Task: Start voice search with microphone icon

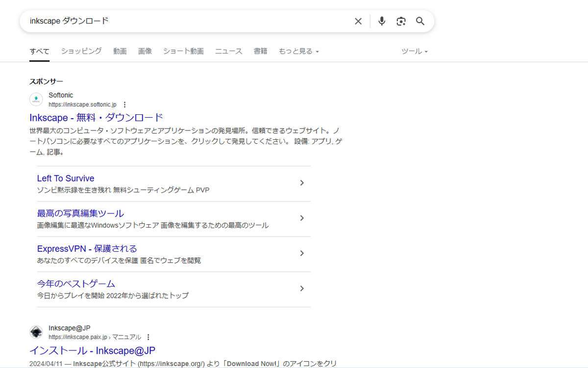Action: 382,21
